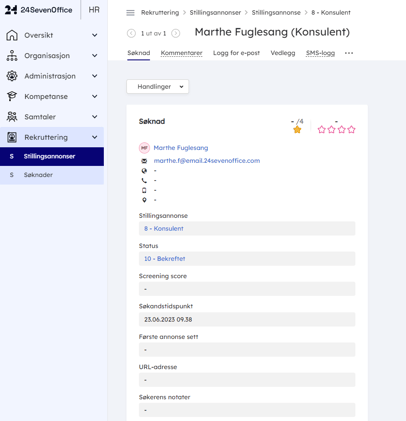Open Marthe Fuglesang profile link
The height and width of the screenshot is (421, 406).
pos(181,148)
